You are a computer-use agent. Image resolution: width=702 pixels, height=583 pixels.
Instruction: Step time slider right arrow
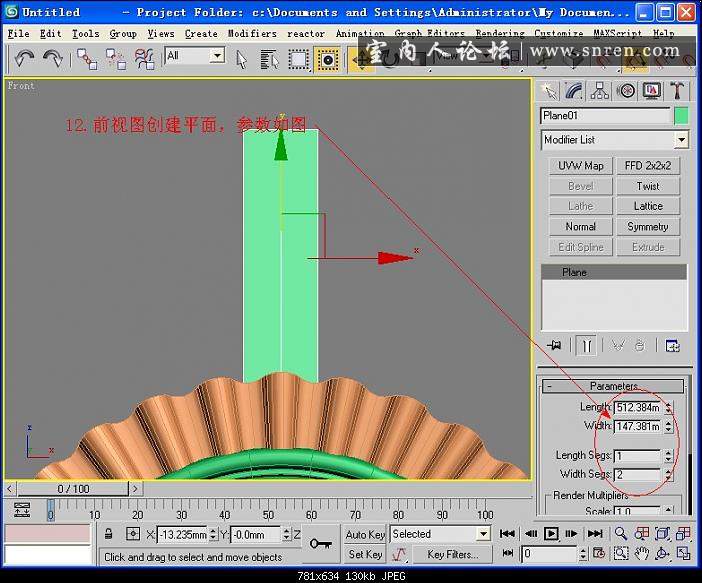pos(135,489)
